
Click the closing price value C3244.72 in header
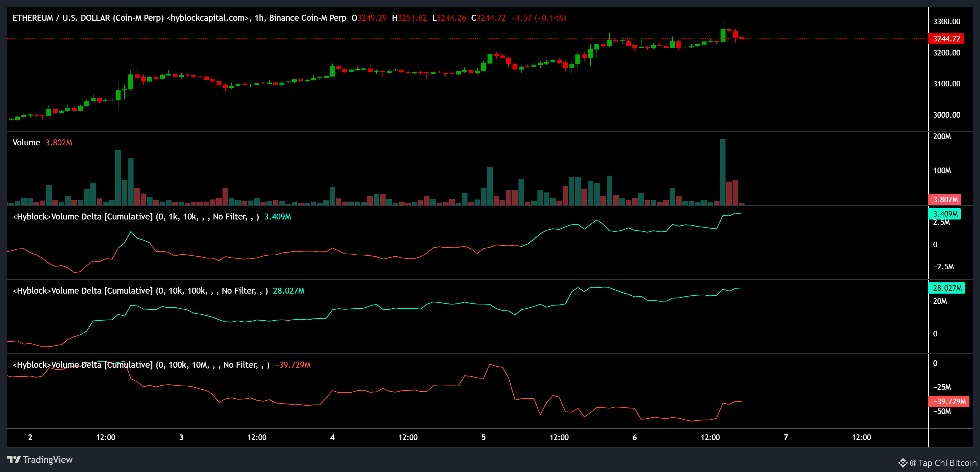pos(489,18)
